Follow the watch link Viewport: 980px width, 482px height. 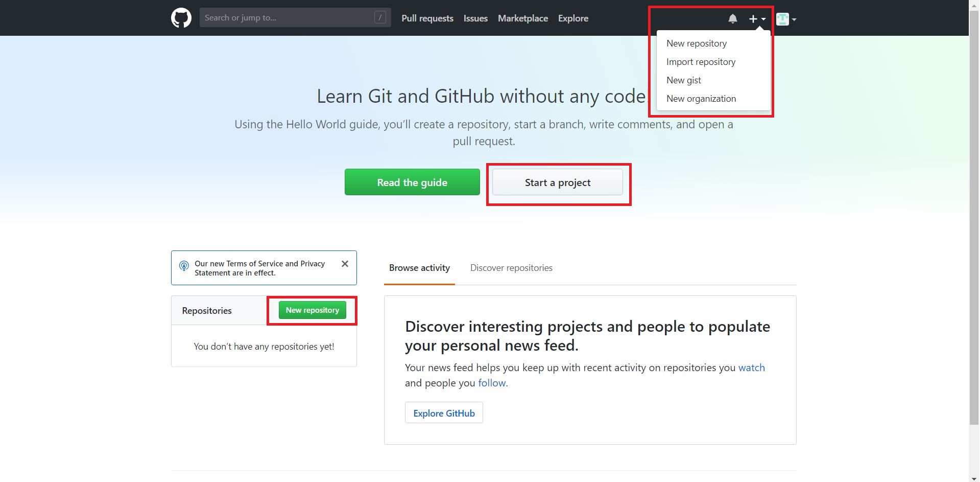pos(752,368)
